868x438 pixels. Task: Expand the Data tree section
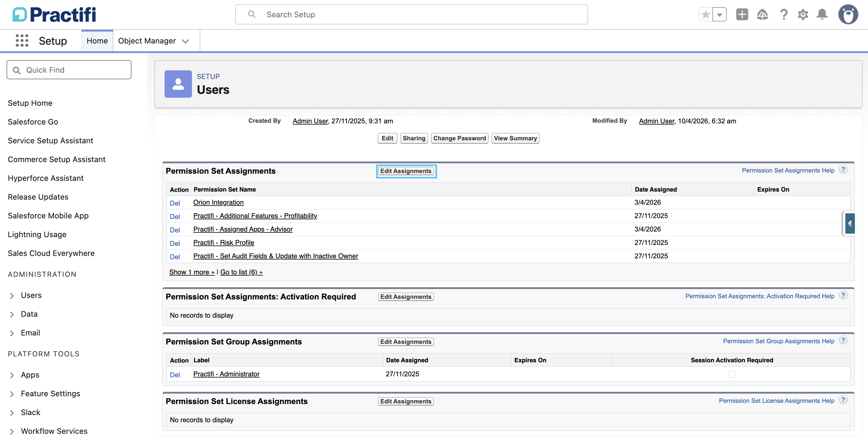[12, 314]
